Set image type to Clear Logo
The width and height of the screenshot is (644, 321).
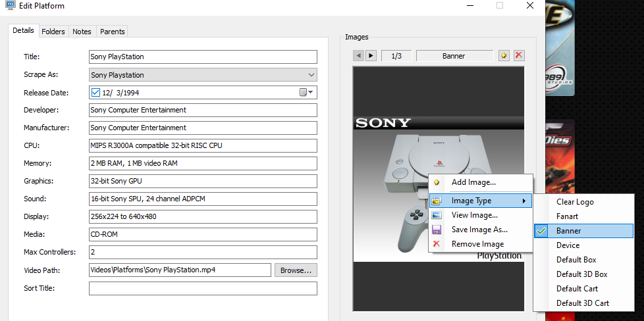583,202
